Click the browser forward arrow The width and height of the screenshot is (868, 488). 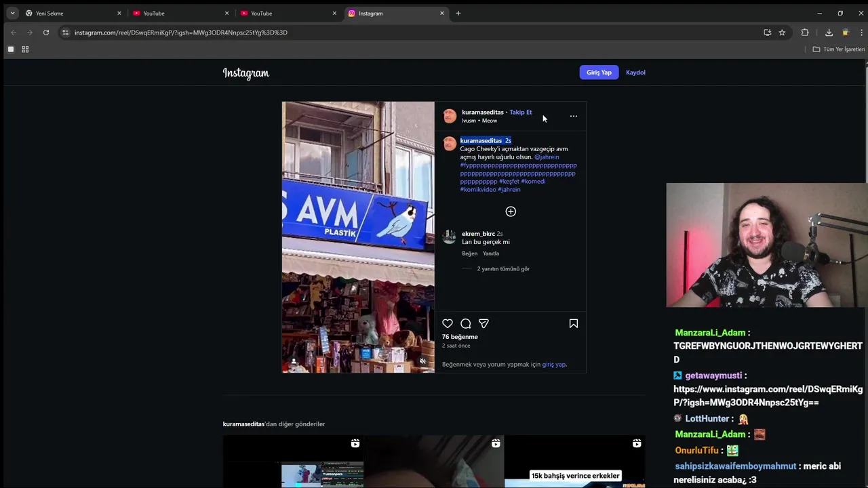(30, 33)
